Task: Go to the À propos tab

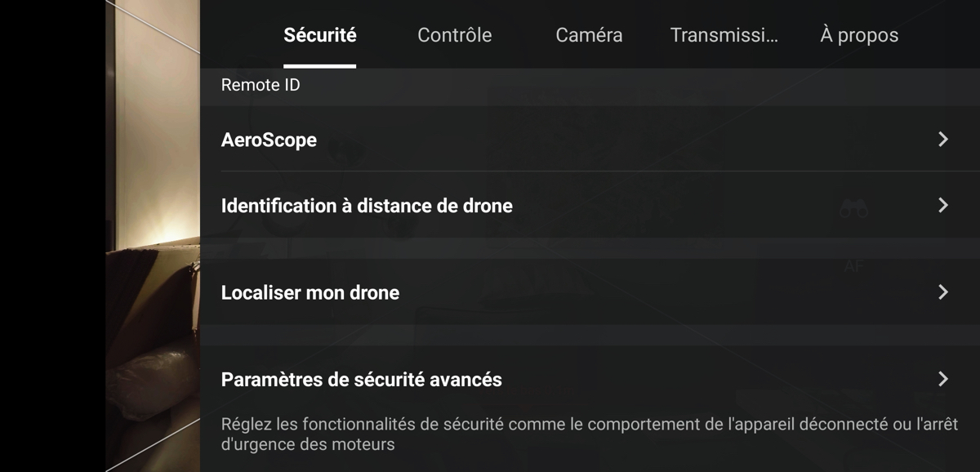Action: tap(859, 35)
